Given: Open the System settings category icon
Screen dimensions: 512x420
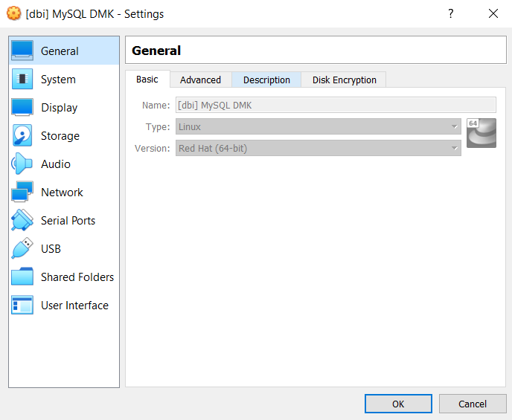Looking at the screenshot, I should [x=22, y=79].
